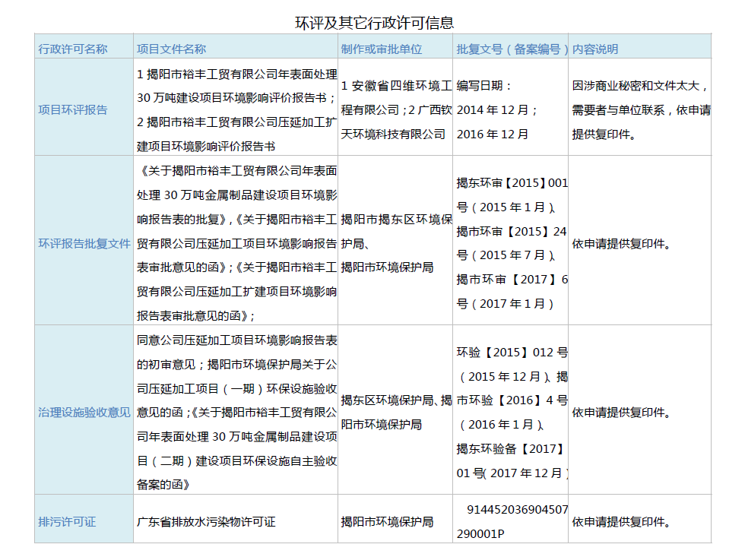Click the date 2014 年 12 月；
The width and height of the screenshot is (745, 560).
point(497,110)
